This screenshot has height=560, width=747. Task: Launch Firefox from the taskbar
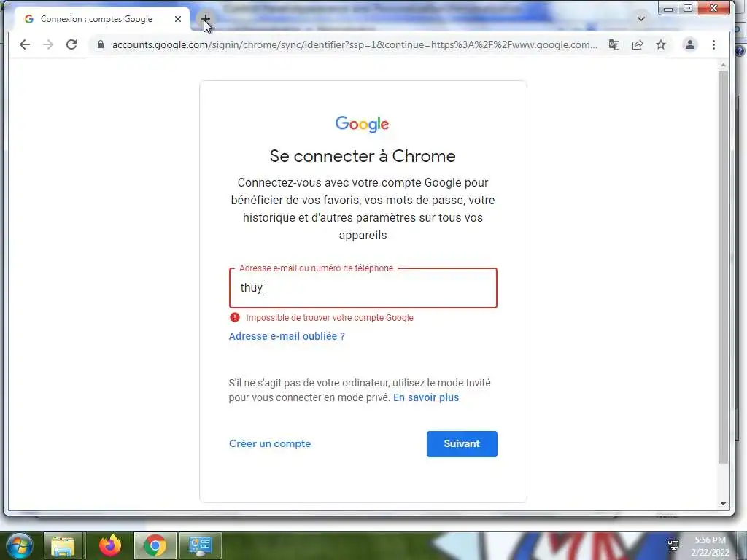110,545
